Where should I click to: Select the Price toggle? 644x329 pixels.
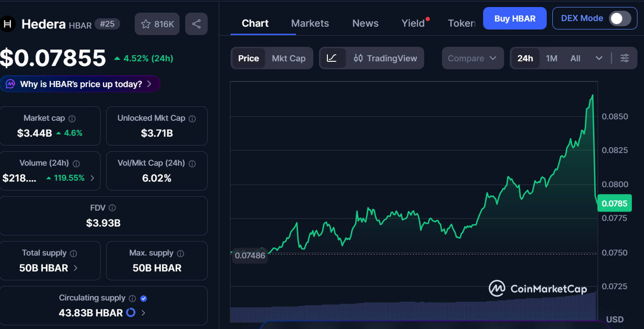click(x=248, y=58)
